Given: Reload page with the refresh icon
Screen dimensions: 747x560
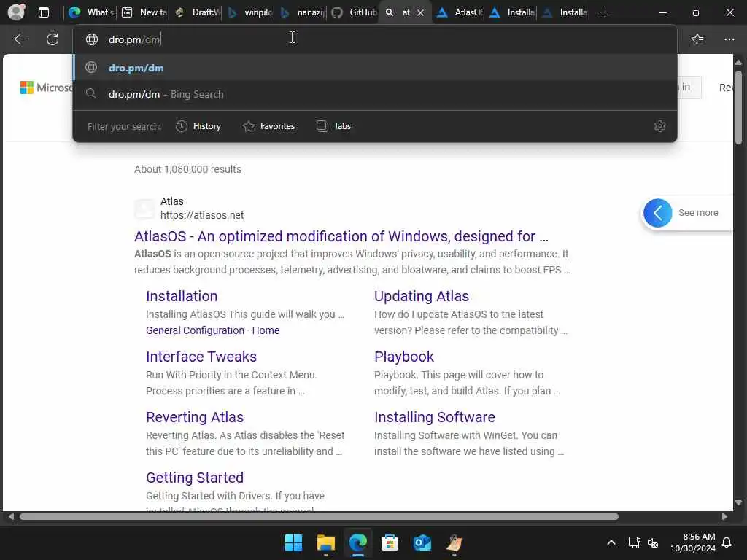Looking at the screenshot, I should [x=53, y=39].
